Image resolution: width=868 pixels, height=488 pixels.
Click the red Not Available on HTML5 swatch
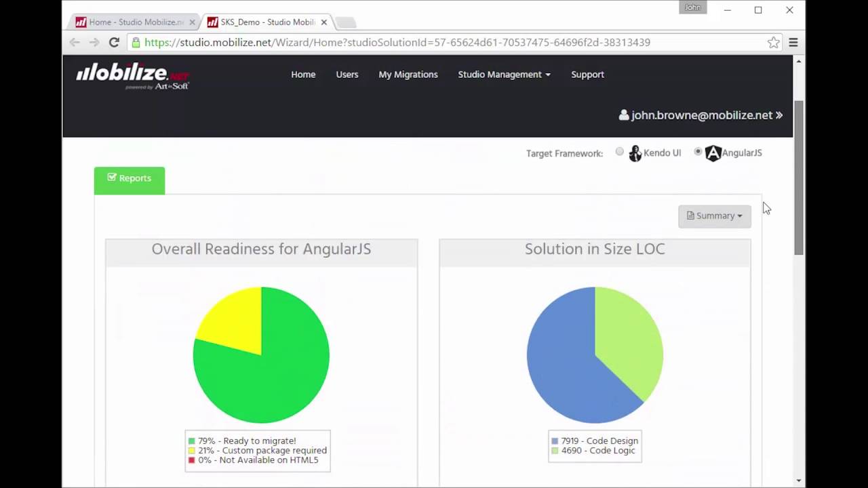click(x=192, y=460)
